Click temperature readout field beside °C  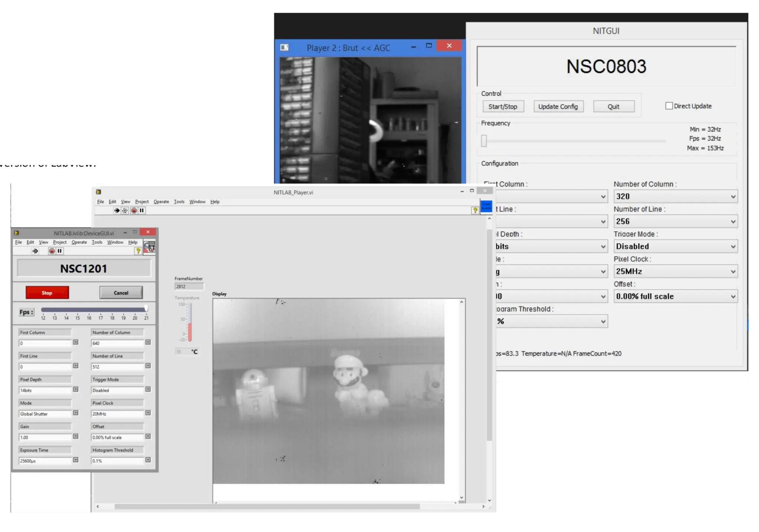click(x=182, y=351)
